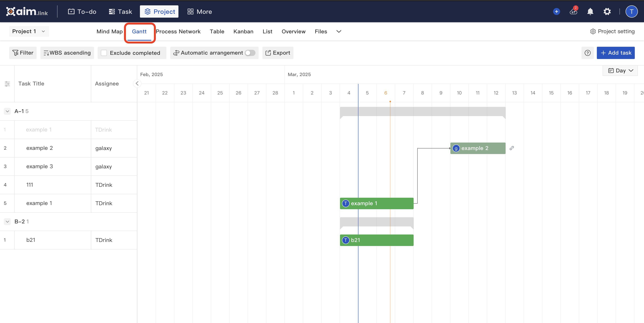Open the help question mark icon
644x323 pixels.
click(587, 53)
